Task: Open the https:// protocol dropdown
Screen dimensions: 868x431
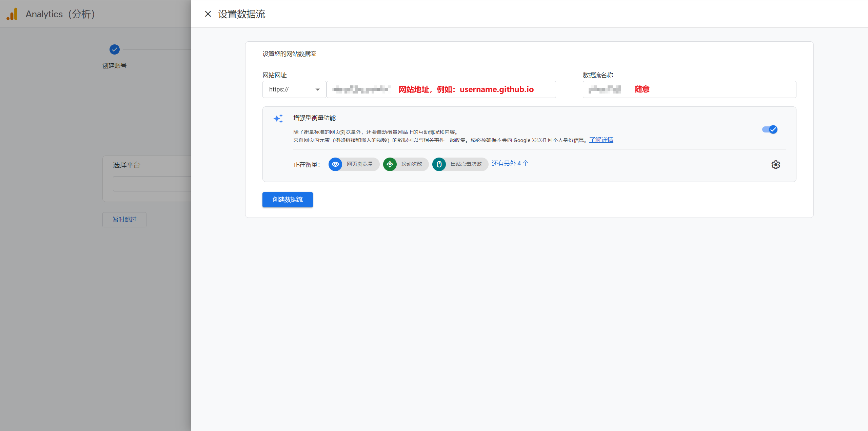Action: point(294,89)
